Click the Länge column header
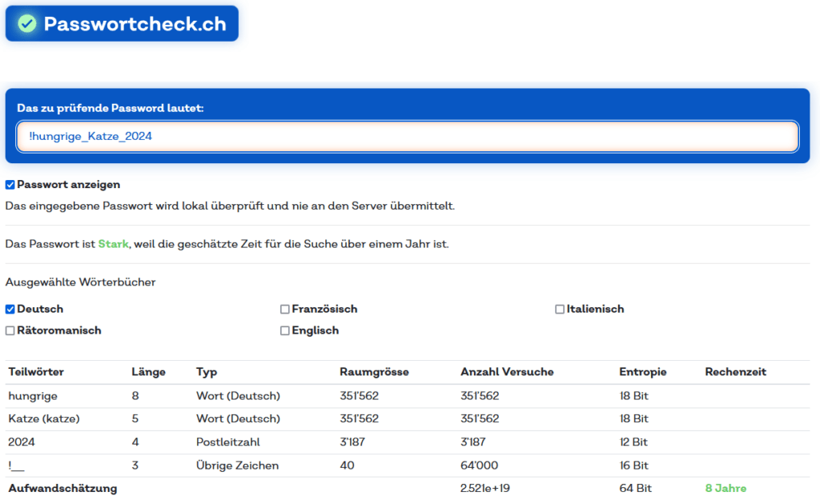The height and width of the screenshot is (504, 820). pyautogui.click(x=148, y=372)
